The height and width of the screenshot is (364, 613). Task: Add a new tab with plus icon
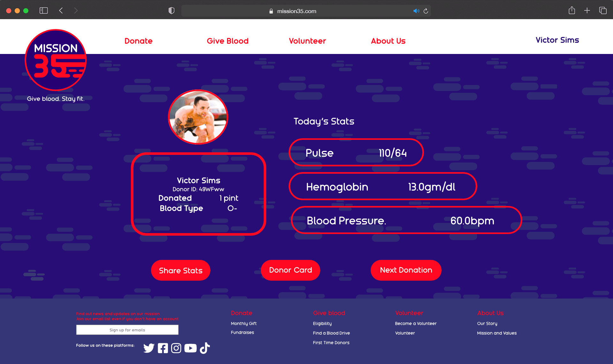click(x=587, y=11)
